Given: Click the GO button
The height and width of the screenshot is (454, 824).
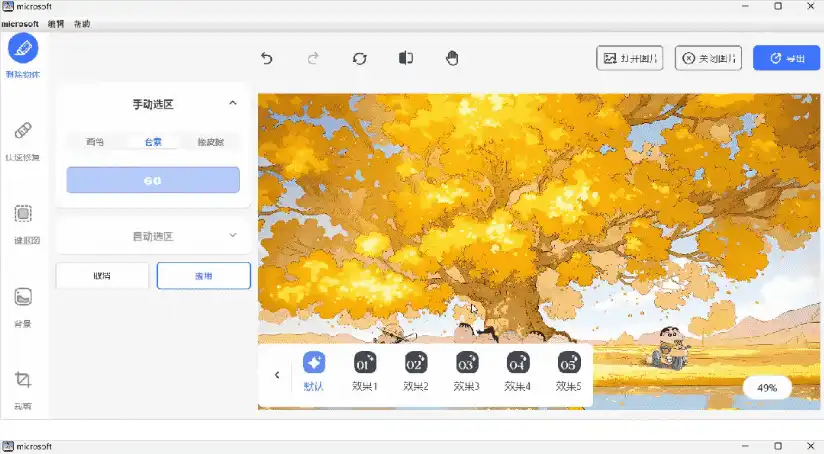Looking at the screenshot, I should click(x=153, y=180).
